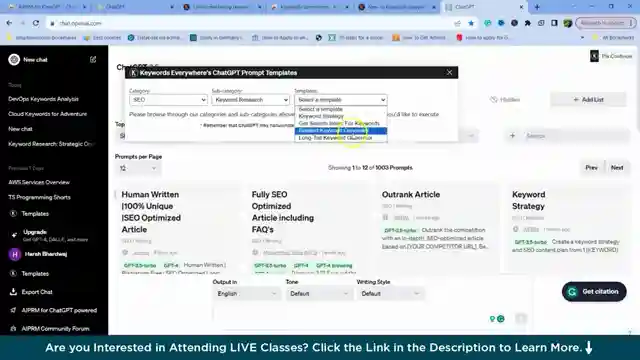Open the browser side panel icon

pos(554,23)
